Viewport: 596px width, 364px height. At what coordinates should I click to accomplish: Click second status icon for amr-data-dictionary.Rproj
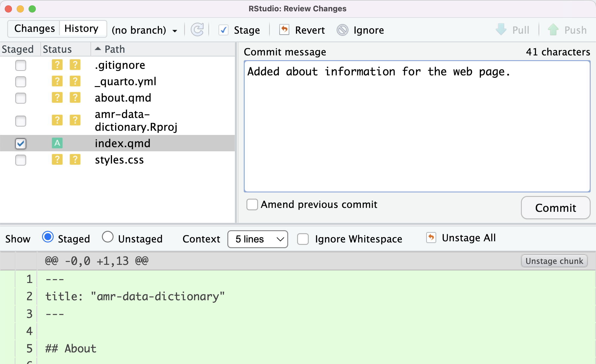click(75, 120)
